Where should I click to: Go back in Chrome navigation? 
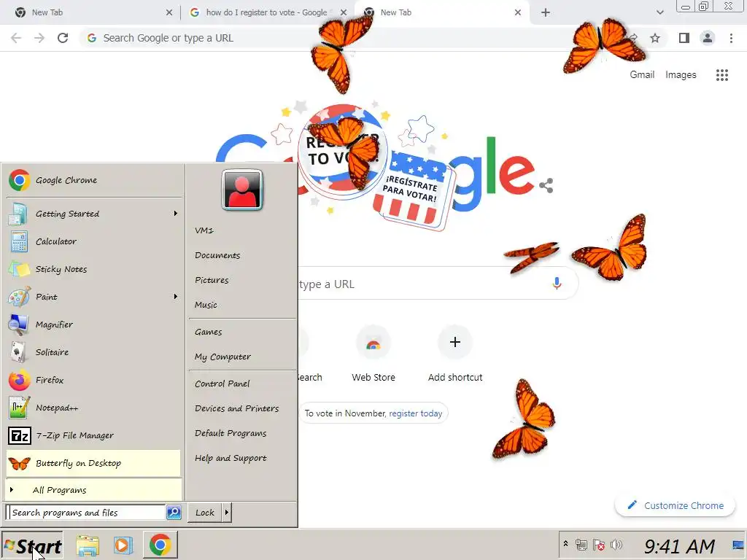[16, 38]
